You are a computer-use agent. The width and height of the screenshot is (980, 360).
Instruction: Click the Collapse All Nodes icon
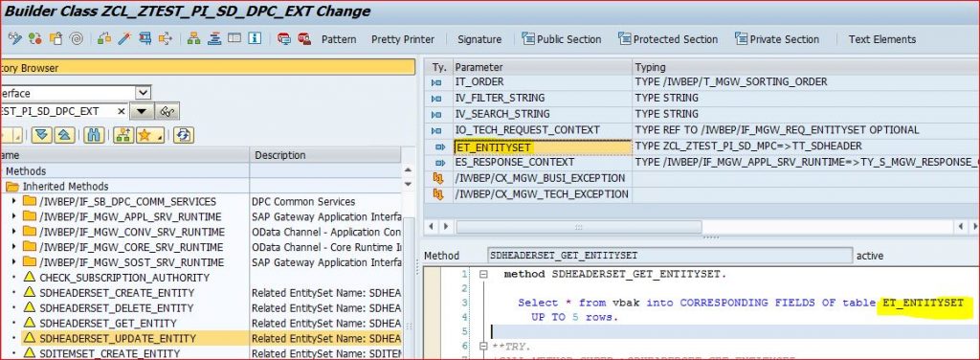click(x=64, y=134)
